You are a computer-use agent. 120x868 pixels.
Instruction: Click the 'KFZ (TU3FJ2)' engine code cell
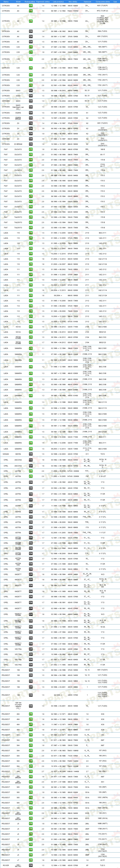pyautogui.click(x=103, y=11)
